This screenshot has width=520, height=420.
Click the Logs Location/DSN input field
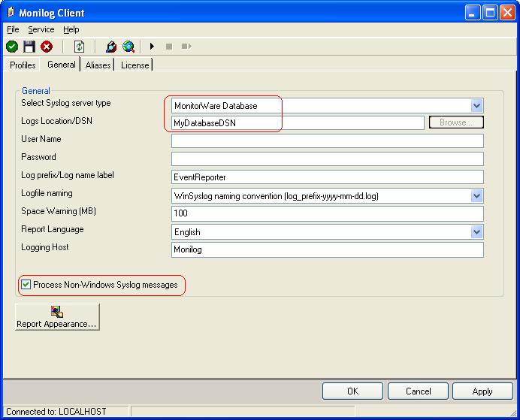click(298, 123)
